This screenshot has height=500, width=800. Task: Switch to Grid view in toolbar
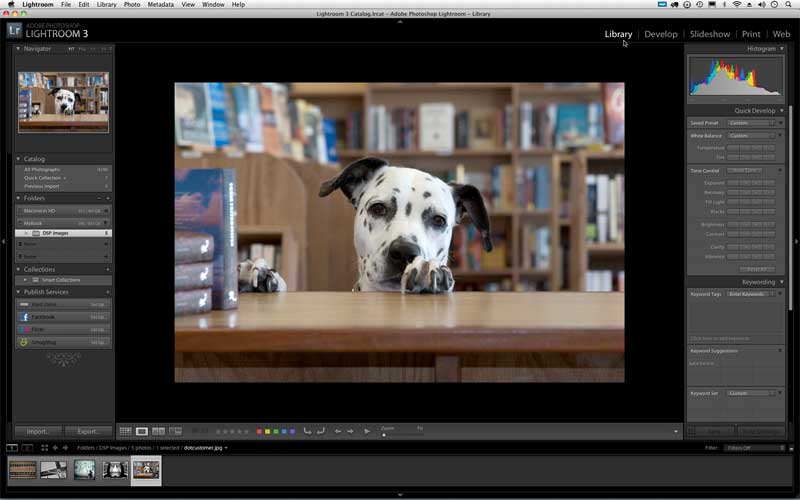coord(125,431)
